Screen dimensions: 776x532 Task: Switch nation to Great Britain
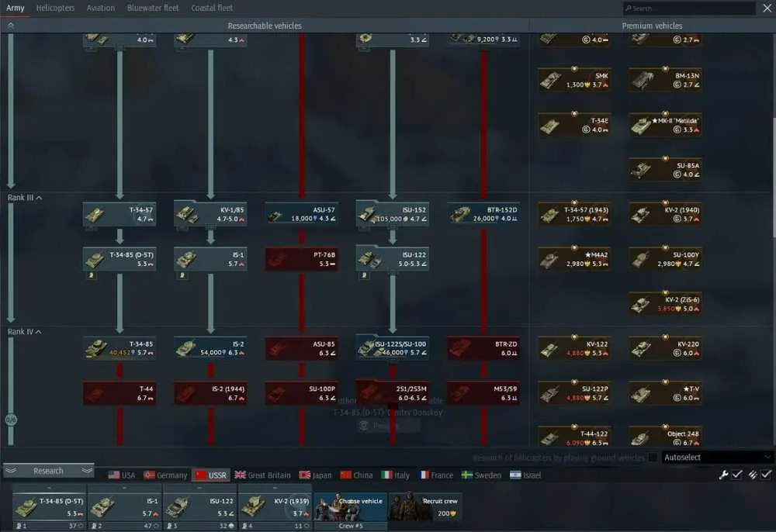pos(262,475)
